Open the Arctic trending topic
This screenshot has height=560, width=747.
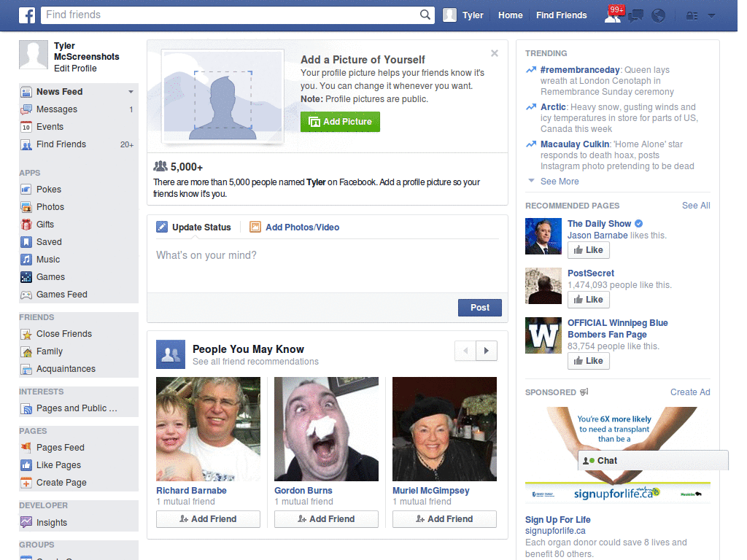(x=553, y=107)
